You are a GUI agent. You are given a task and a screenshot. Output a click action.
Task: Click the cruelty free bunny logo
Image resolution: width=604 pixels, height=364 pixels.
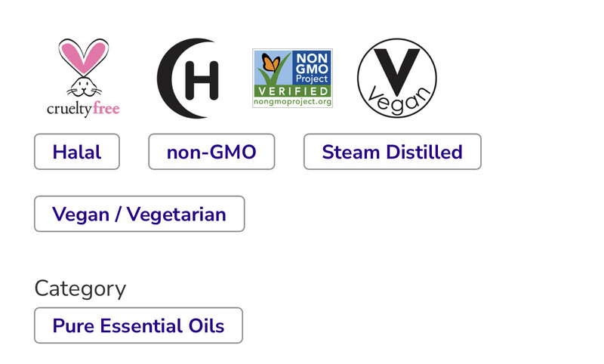(83, 78)
